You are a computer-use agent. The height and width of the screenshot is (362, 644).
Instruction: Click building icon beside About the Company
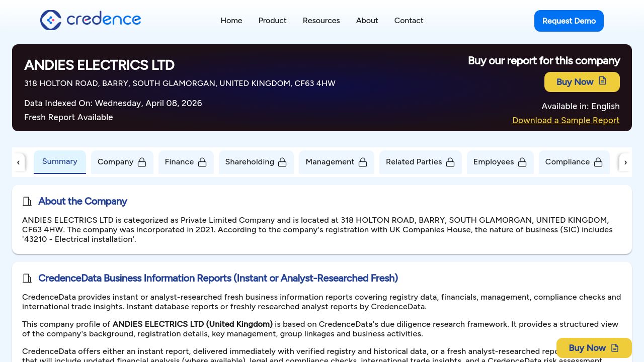pyautogui.click(x=27, y=202)
